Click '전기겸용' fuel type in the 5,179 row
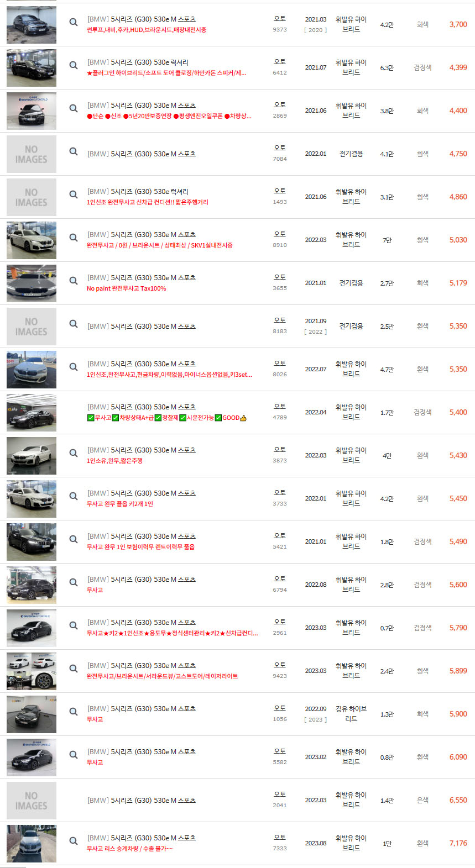475x868 pixels. click(x=351, y=283)
